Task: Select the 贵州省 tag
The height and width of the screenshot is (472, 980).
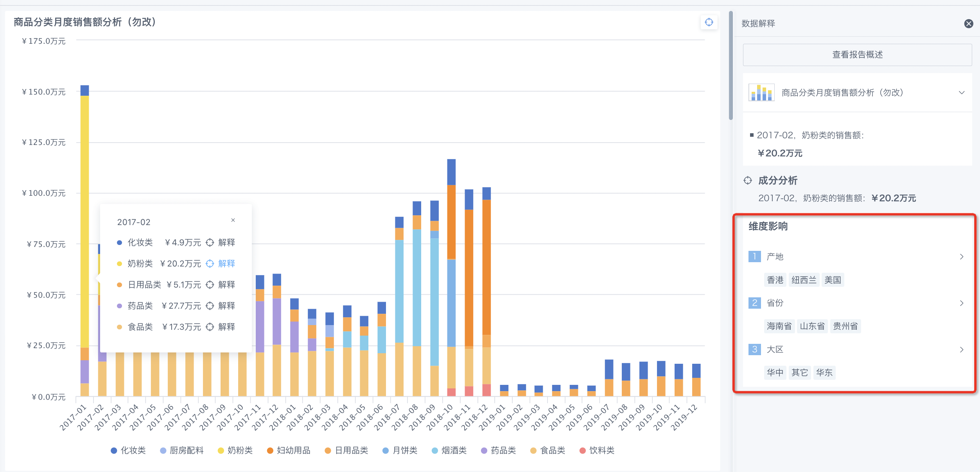Action: coord(845,326)
